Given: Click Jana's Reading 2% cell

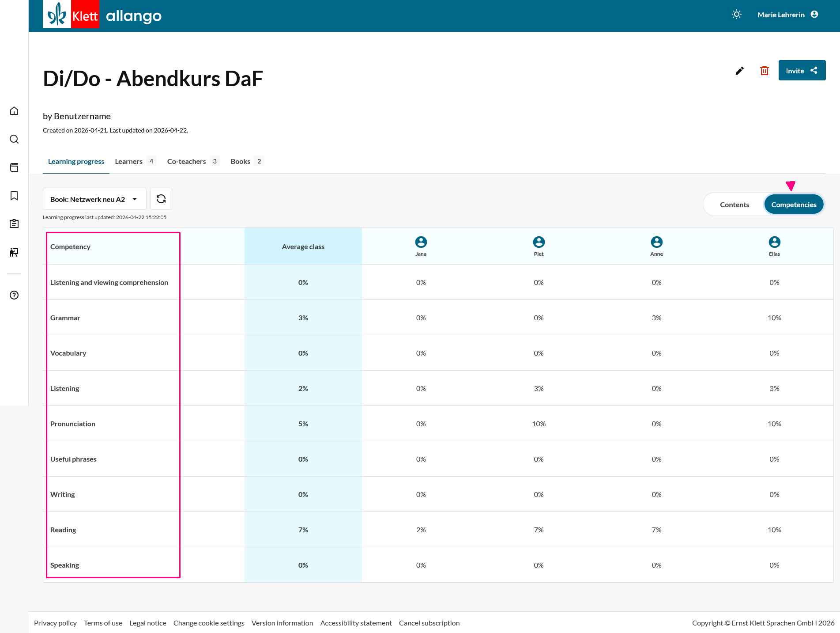Looking at the screenshot, I should [421, 530].
